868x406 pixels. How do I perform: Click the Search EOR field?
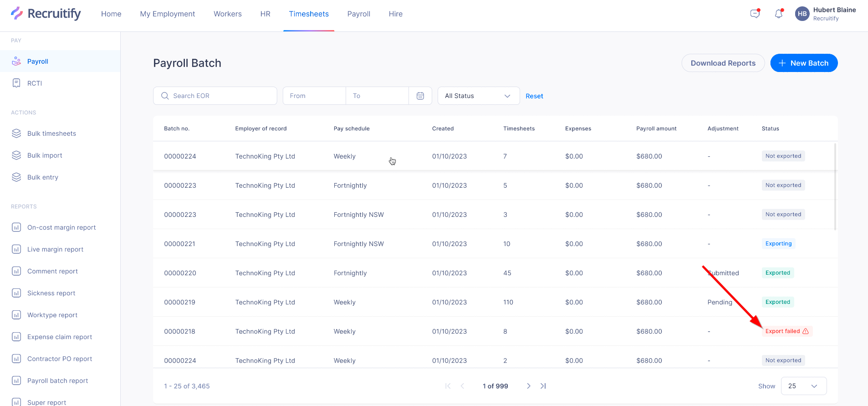215,96
